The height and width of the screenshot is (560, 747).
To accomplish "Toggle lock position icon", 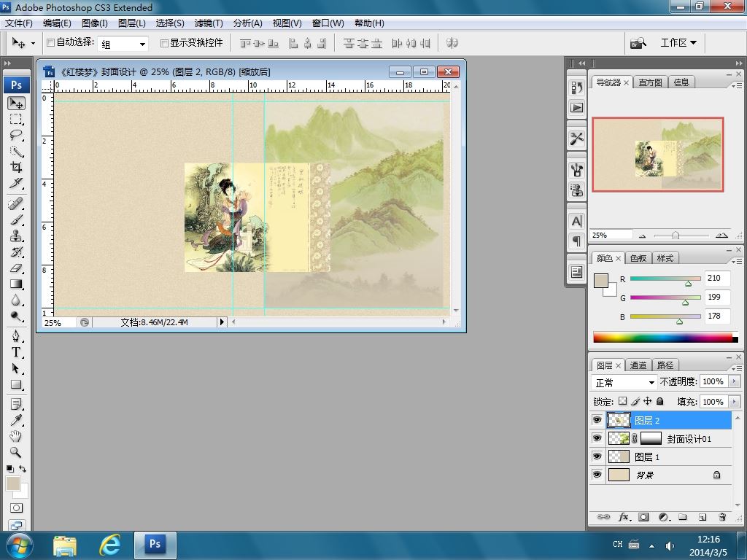I will (x=648, y=401).
